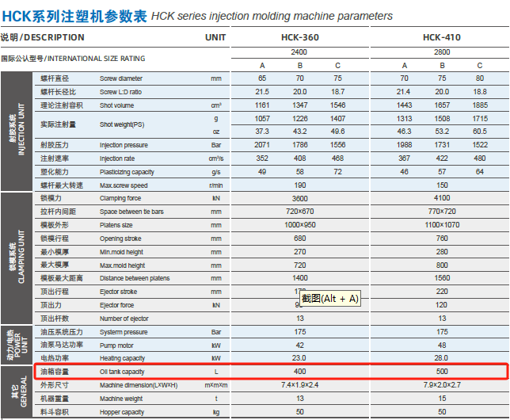Viewport: 510px width, 420px height.
Task: Click the UNIT column header
Action: click(215, 37)
